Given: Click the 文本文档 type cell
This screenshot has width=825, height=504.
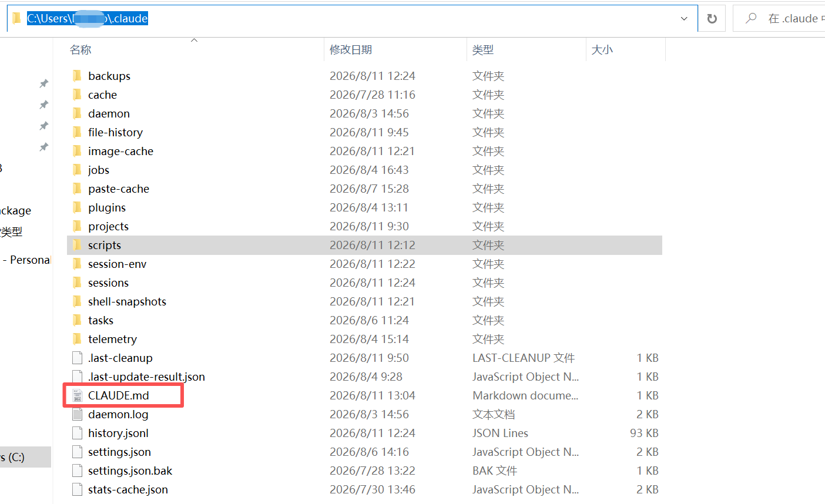Looking at the screenshot, I should click(494, 414).
